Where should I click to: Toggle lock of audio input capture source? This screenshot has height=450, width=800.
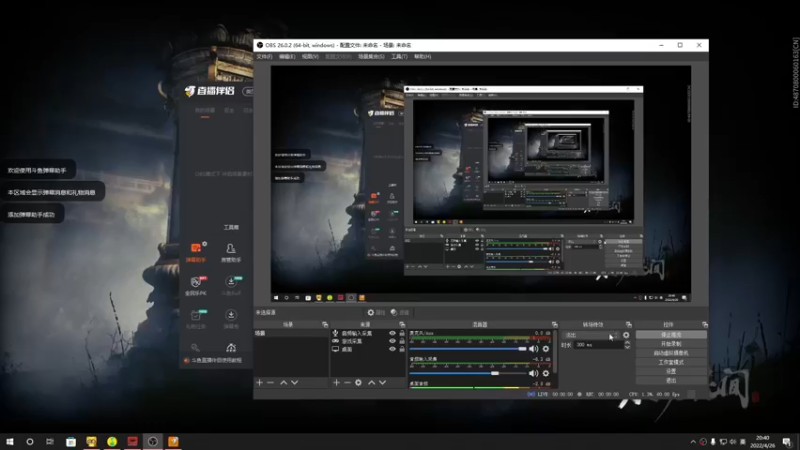click(402, 333)
